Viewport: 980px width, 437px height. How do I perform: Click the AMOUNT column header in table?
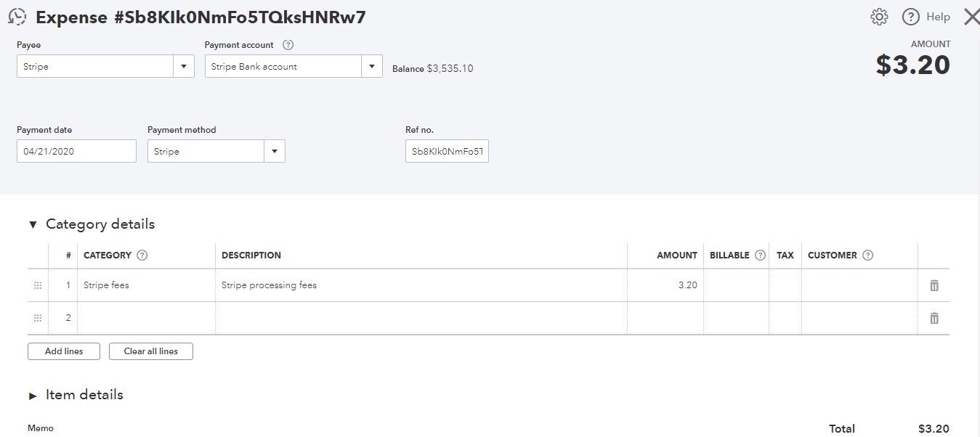pos(677,256)
